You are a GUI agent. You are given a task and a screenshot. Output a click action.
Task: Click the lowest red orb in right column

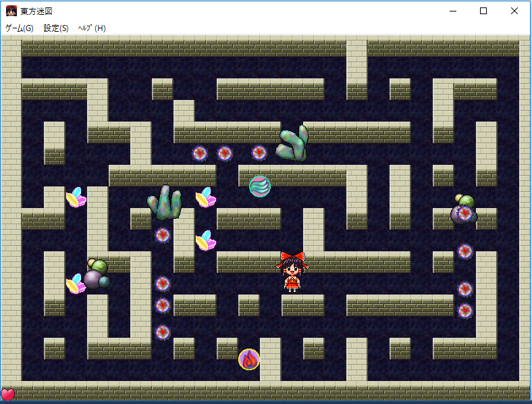click(465, 311)
